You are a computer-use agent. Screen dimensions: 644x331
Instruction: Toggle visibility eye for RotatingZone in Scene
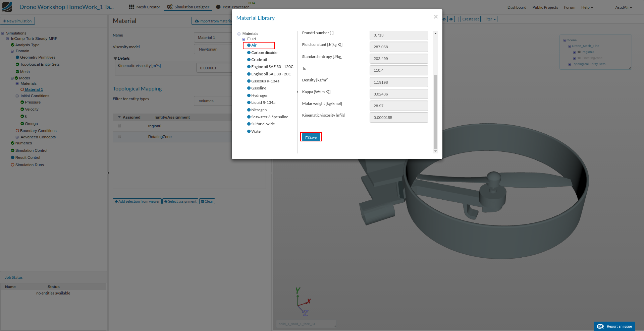click(579, 58)
